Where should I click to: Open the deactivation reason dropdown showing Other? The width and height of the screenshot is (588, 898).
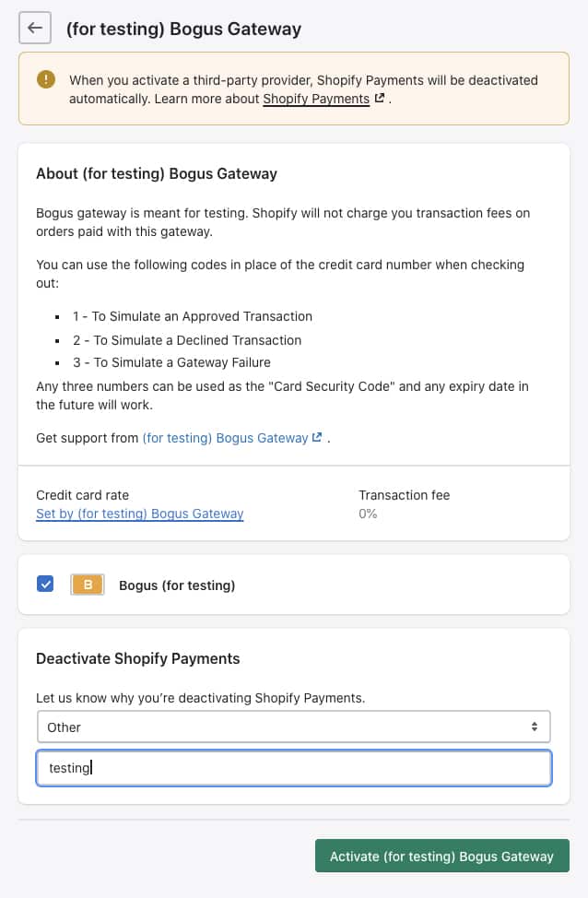(294, 727)
